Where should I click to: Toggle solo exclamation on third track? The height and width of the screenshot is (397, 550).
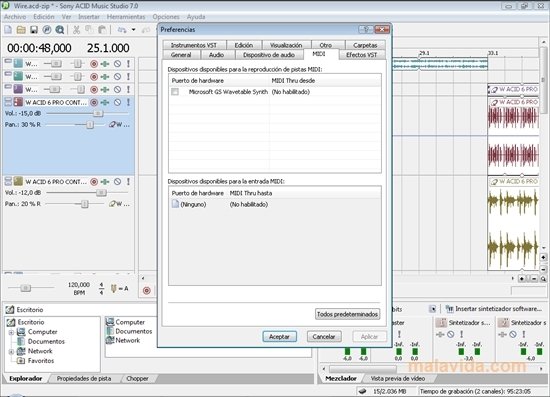[128, 89]
